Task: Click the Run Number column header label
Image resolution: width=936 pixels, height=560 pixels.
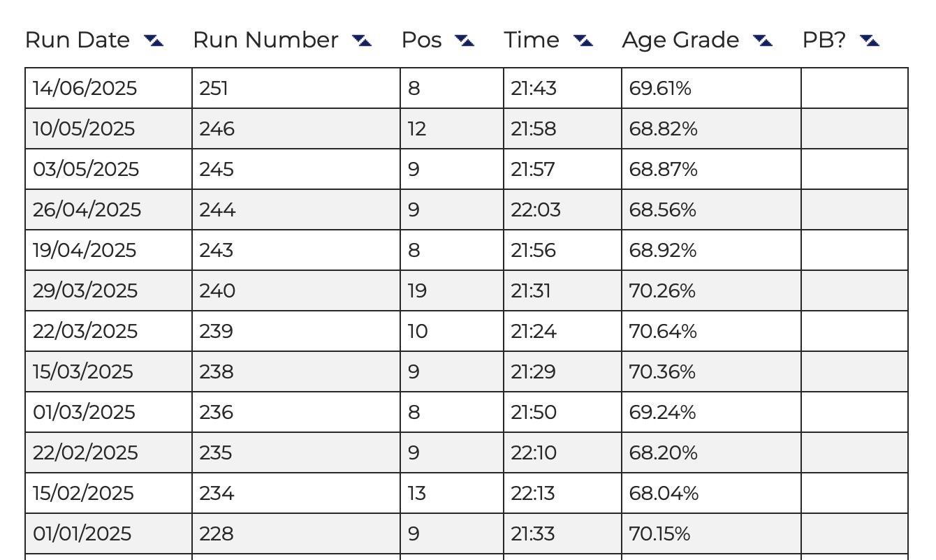Action: 265,40
